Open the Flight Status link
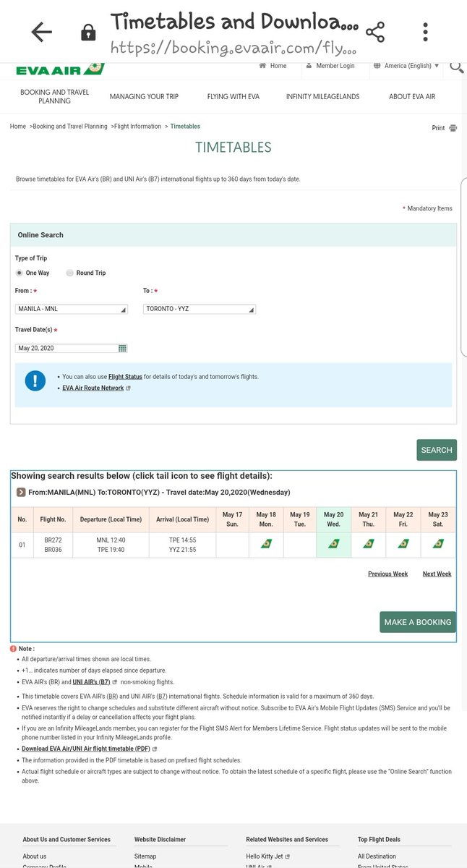The image size is (467, 868). (125, 377)
